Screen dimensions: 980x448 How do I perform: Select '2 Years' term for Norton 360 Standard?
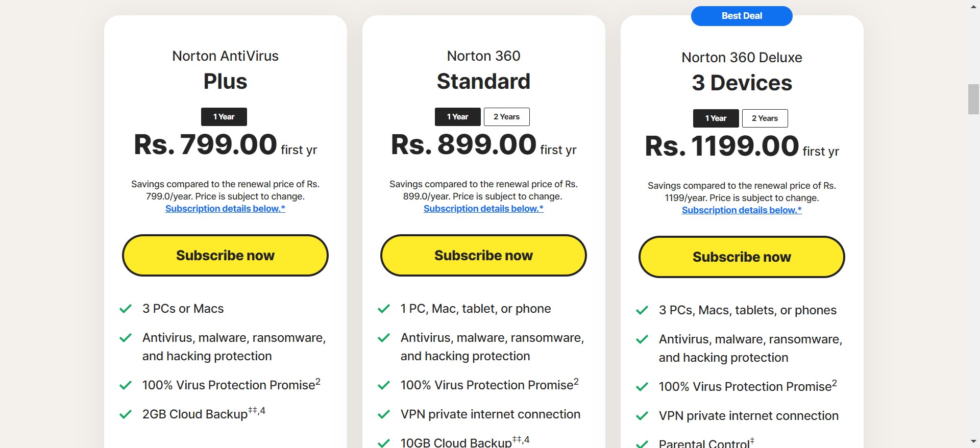[x=506, y=117]
